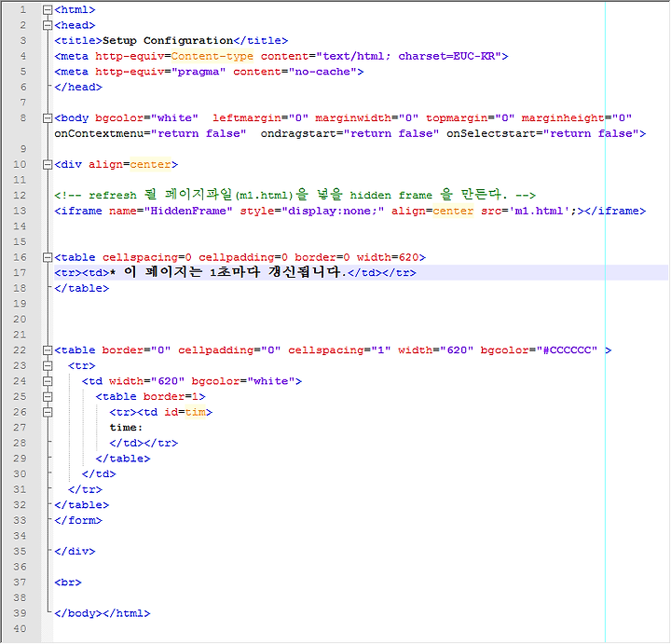Click the closing </head> tag
671x644 pixels.
tap(78, 88)
